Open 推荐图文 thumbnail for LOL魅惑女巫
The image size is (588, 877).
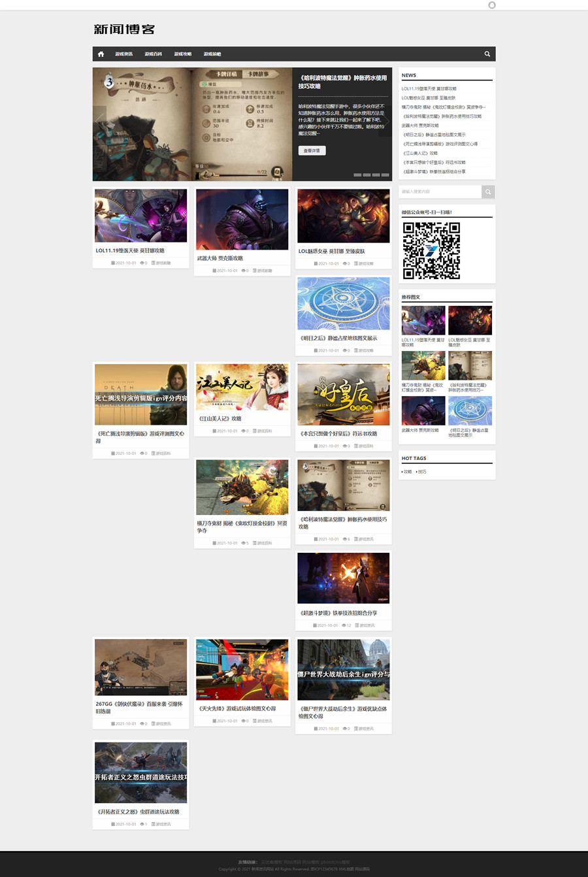tap(470, 321)
